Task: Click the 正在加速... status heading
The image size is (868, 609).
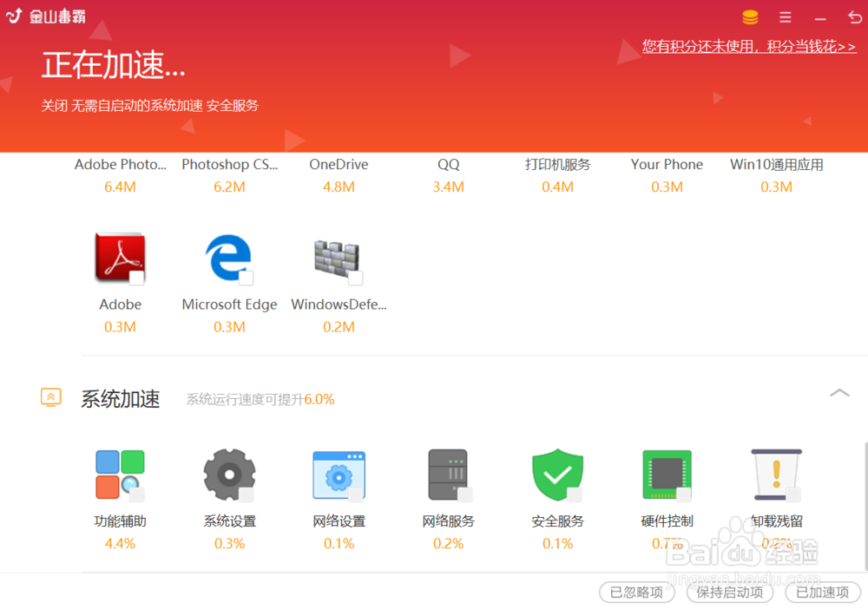Action: point(114,65)
